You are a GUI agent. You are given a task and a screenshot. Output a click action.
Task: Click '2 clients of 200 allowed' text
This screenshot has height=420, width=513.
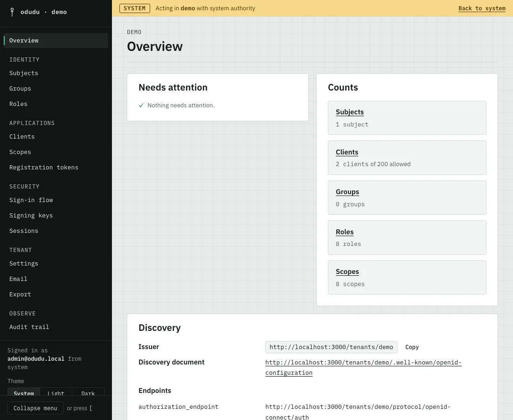(x=373, y=164)
